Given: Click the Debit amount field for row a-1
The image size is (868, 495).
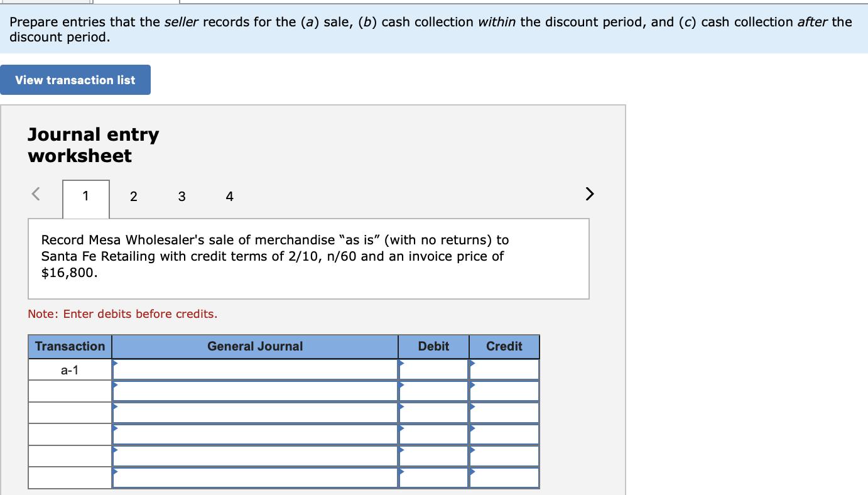Looking at the screenshot, I should click(x=433, y=369).
